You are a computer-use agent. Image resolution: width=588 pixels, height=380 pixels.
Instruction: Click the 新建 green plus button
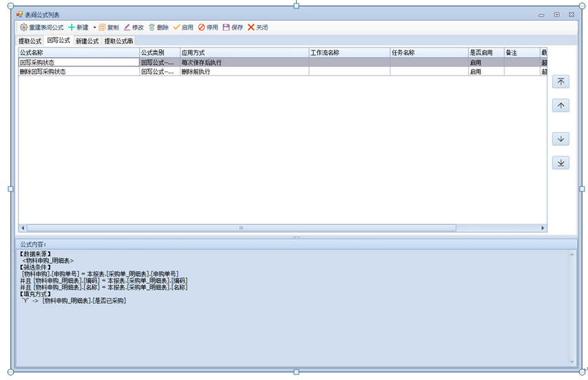coord(72,28)
